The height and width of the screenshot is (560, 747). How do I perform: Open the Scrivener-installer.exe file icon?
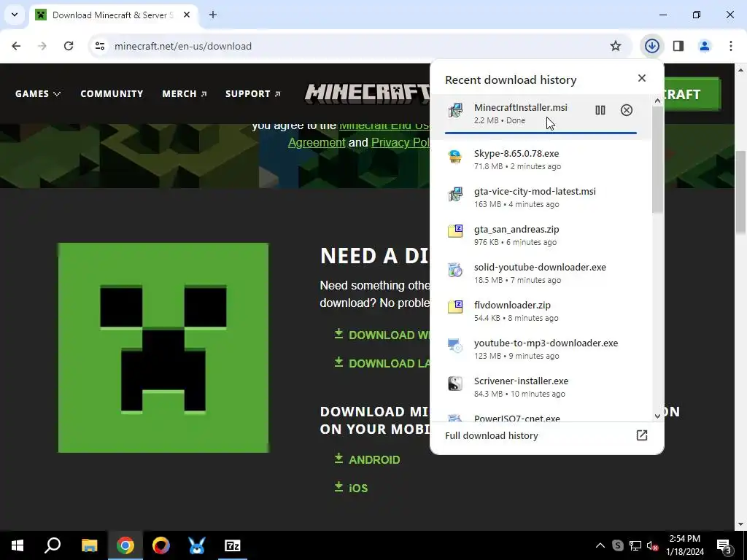pos(455,384)
